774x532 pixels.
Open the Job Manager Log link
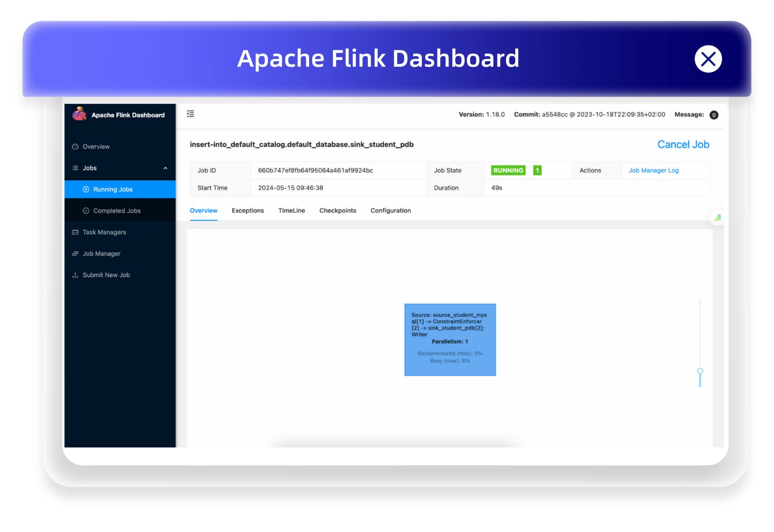tap(654, 170)
